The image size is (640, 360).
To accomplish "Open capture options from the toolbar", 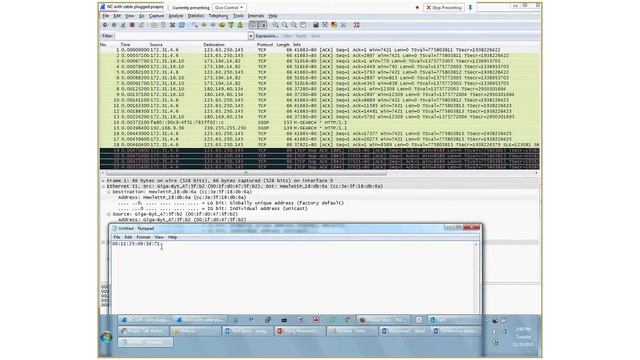I will pos(114,25).
